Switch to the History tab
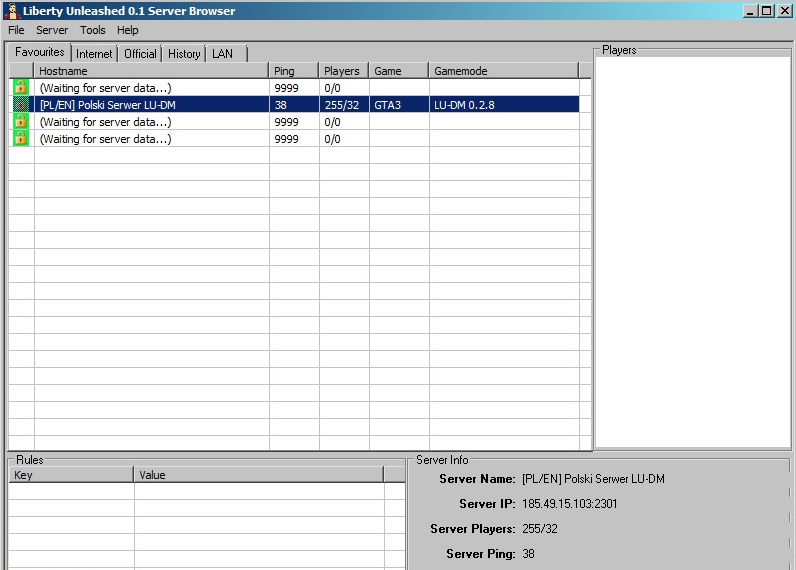This screenshot has height=570, width=796. click(x=184, y=54)
